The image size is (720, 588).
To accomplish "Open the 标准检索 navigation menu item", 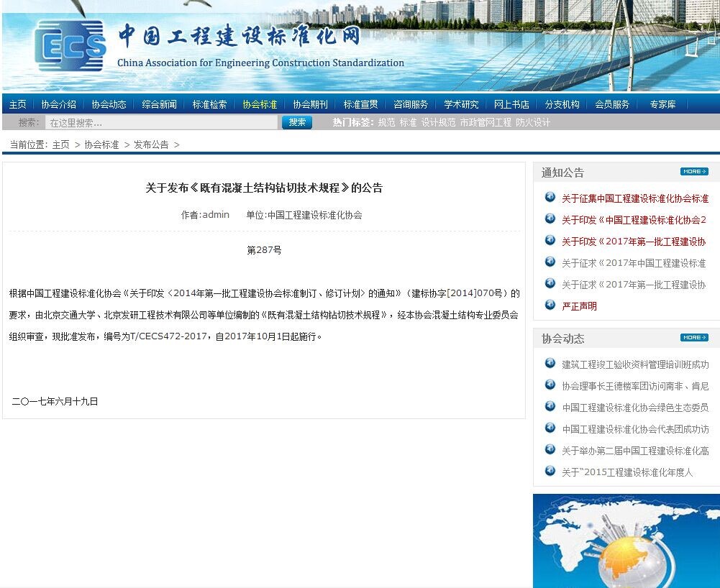I will coord(209,104).
